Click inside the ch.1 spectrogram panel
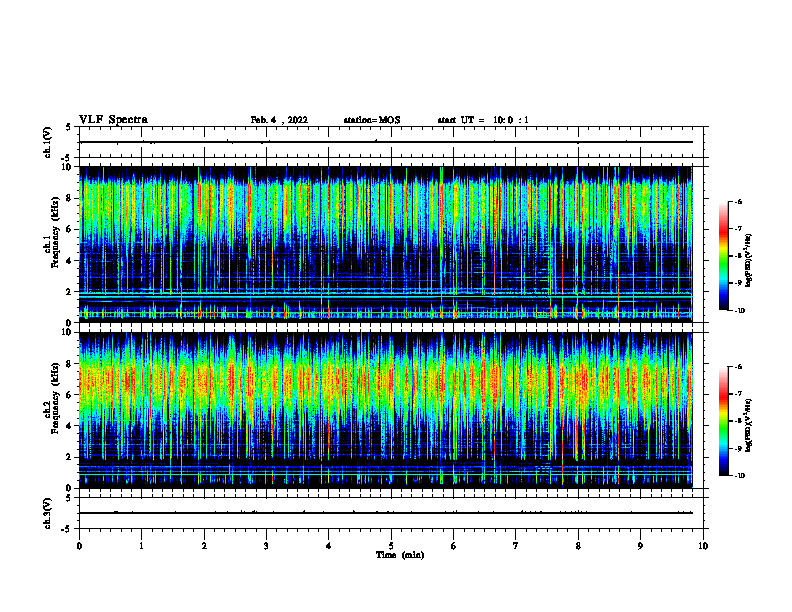The width and height of the screenshot is (792, 612). click(386, 244)
